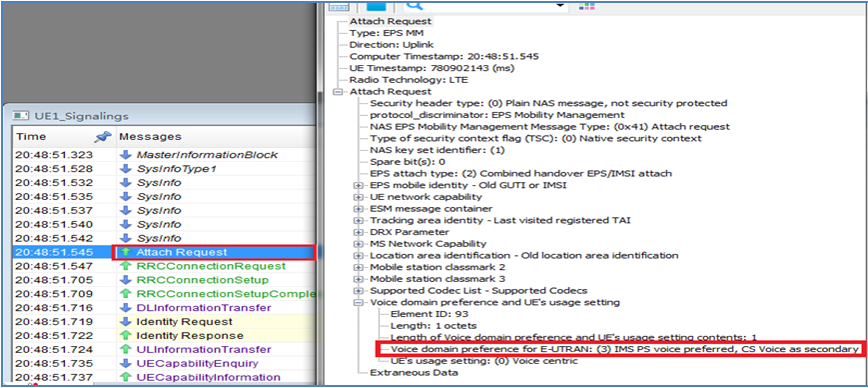Select the 'Radio Technology: LTE' row
The height and width of the screenshot is (388, 868).
409,80
